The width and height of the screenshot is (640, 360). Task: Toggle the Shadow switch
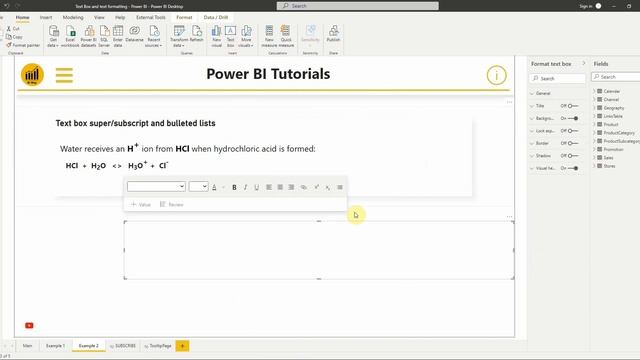[x=573, y=156]
